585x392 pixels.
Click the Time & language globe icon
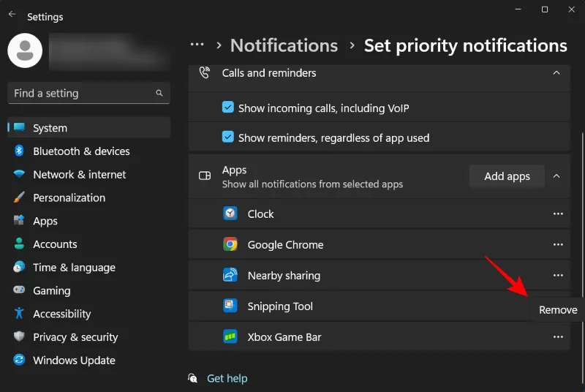(19, 267)
